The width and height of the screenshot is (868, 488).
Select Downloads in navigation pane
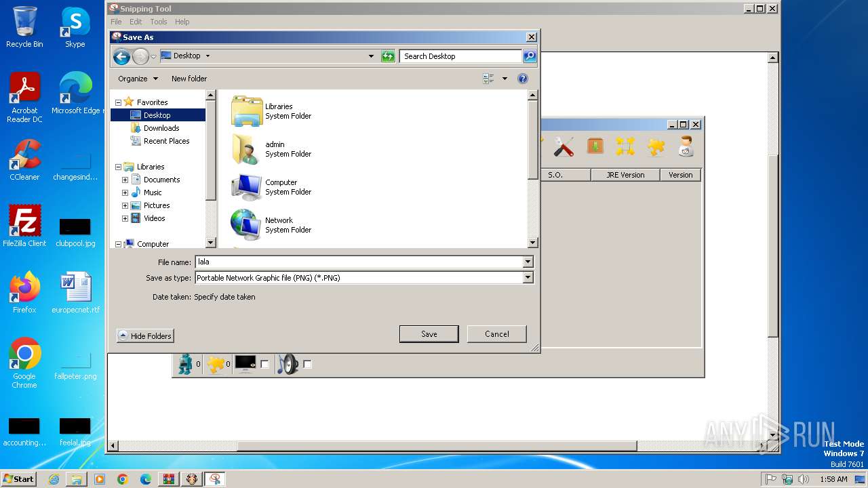(x=161, y=128)
